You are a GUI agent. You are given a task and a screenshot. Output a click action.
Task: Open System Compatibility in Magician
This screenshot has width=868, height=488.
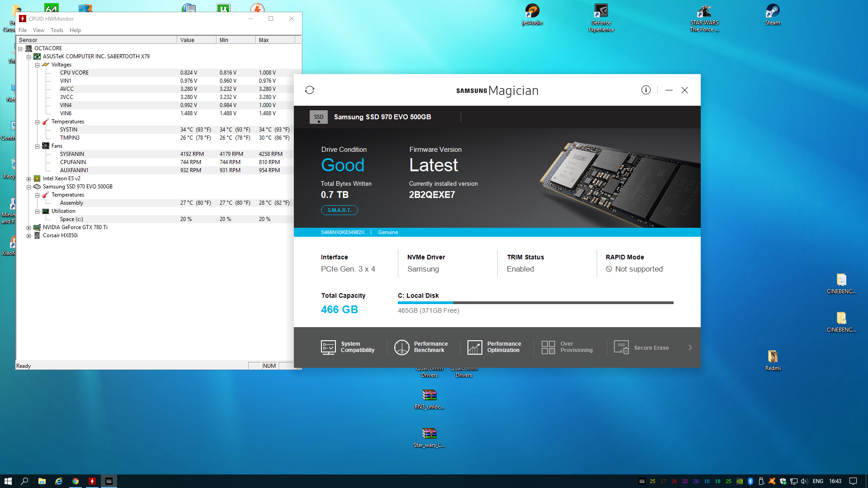click(348, 347)
